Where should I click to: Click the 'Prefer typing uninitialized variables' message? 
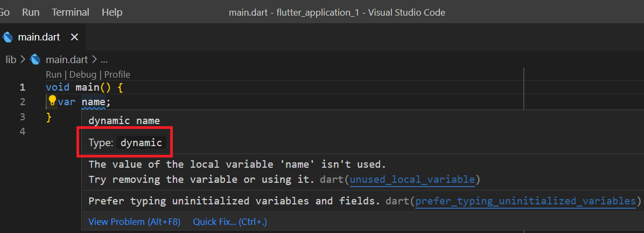tap(234, 201)
